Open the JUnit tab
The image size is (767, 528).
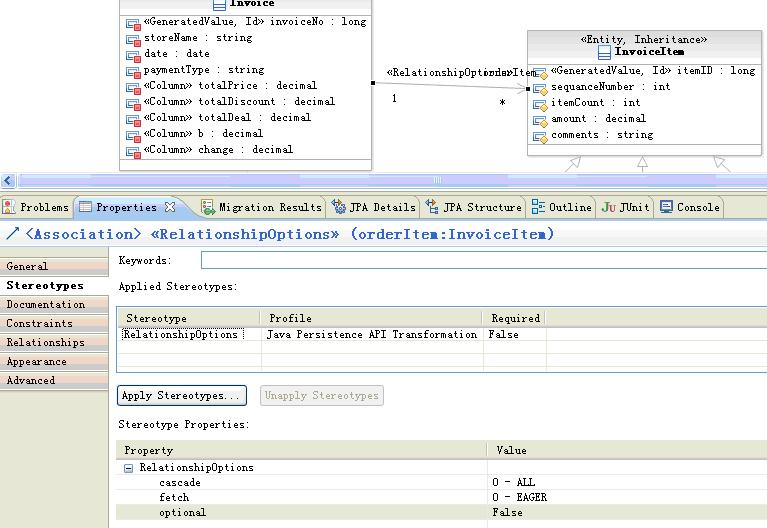pyautogui.click(x=625, y=207)
